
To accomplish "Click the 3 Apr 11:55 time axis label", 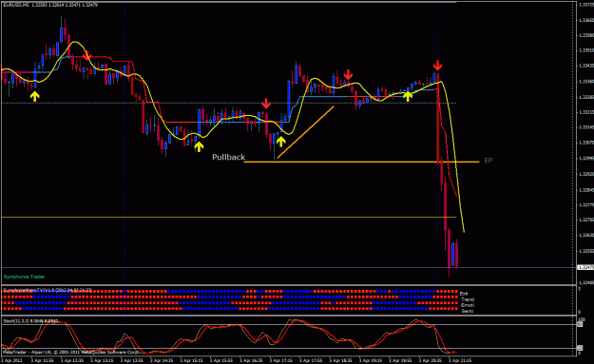I will click(x=43, y=360).
